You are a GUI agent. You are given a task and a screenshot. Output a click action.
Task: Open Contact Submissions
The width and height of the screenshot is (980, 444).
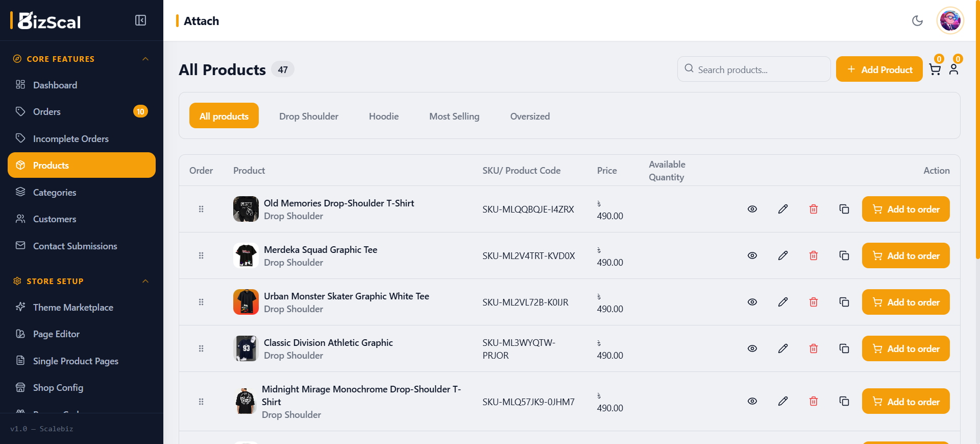click(x=82, y=246)
